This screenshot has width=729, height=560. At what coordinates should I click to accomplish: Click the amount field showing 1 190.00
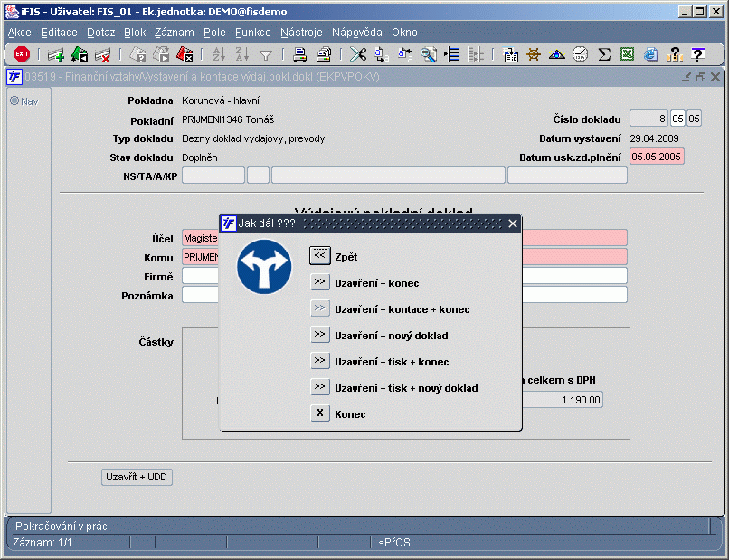tap(563, 400)
